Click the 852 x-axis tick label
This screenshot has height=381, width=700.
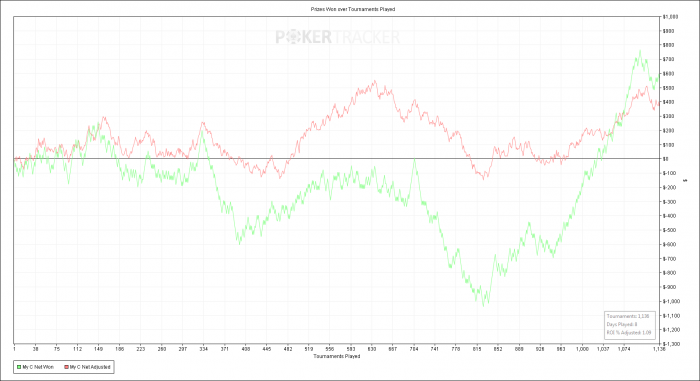498,349
